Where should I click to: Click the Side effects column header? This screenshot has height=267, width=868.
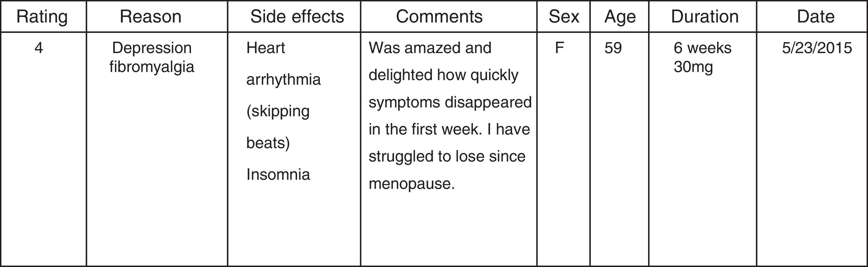click(297, 17)
